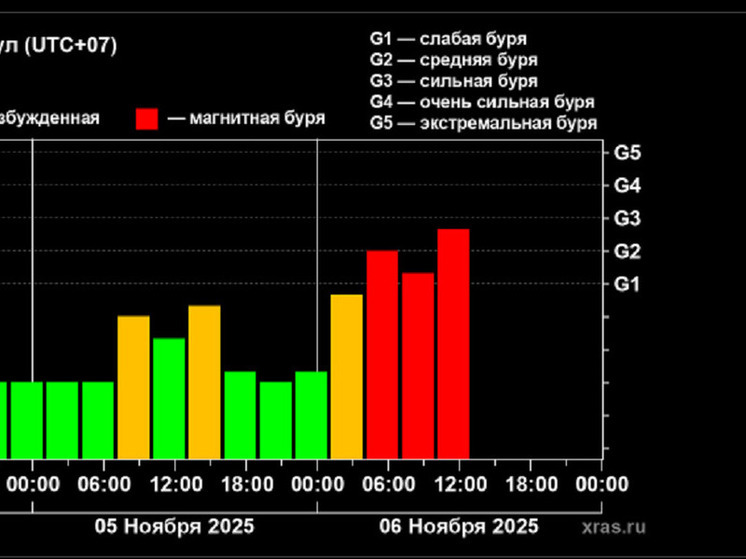Click the xras.ru watermark link

coord(613,527)
